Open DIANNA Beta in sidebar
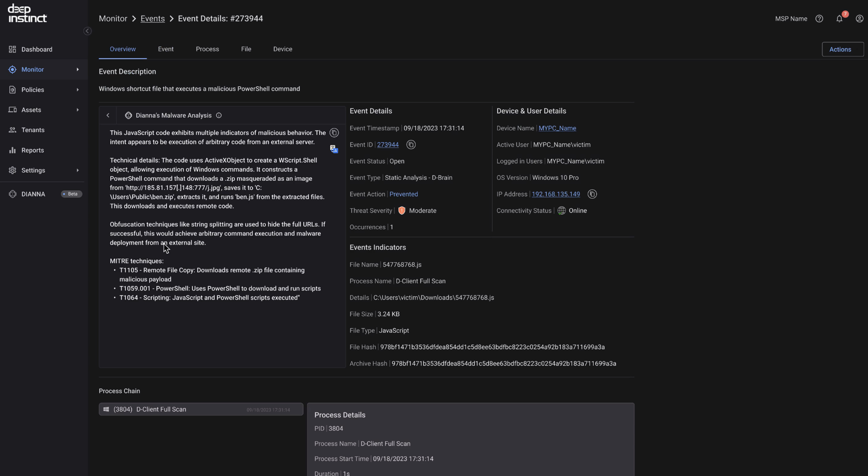The height and width of the screenshot is (476, 868). click(33, 194)
